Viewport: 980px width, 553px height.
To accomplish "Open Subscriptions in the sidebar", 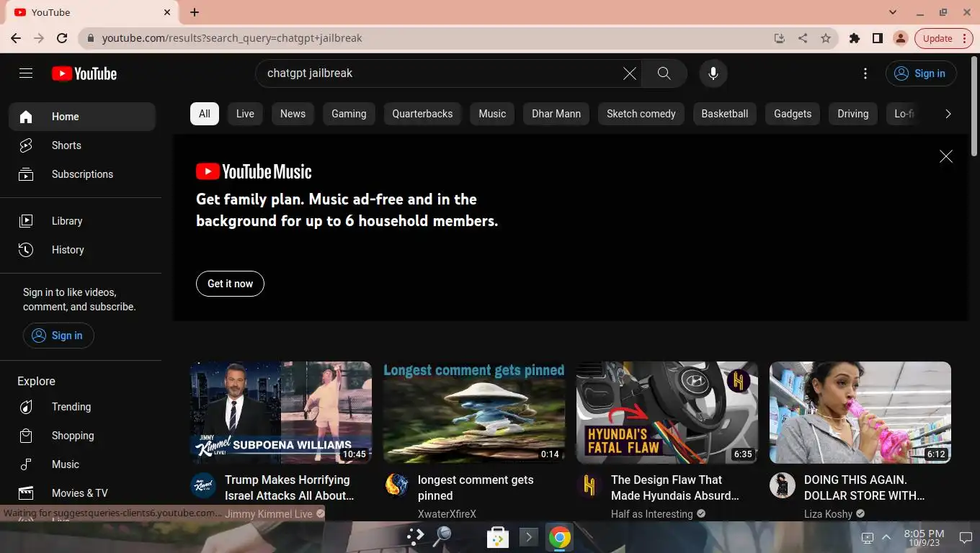I will [x=82, y=174].
